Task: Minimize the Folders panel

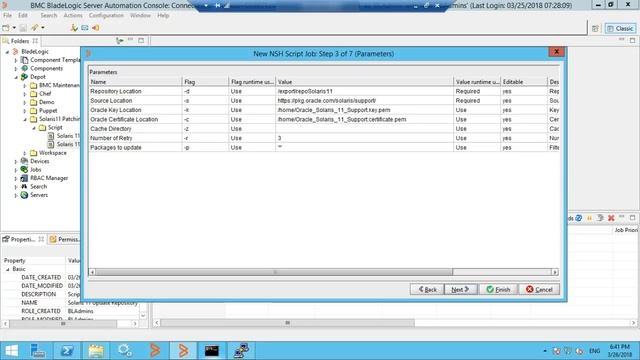Action: [131, 40]
